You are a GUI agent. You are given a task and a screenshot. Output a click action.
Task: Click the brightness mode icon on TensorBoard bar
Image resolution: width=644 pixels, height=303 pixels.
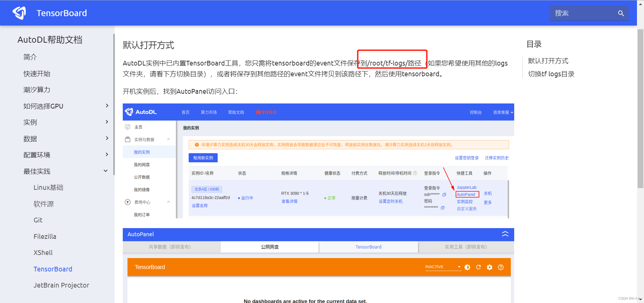point(467,267)
